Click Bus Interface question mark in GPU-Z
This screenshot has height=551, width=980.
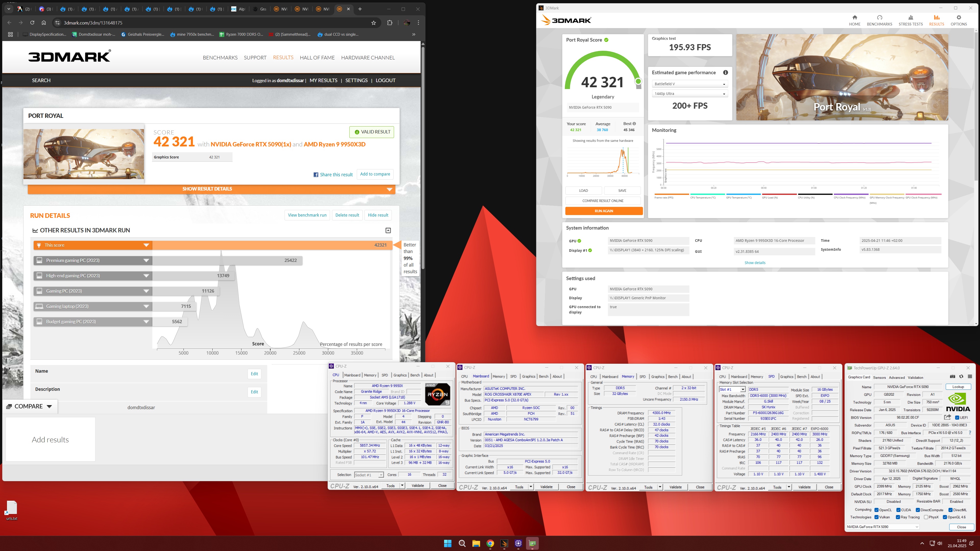click(970, 433)
